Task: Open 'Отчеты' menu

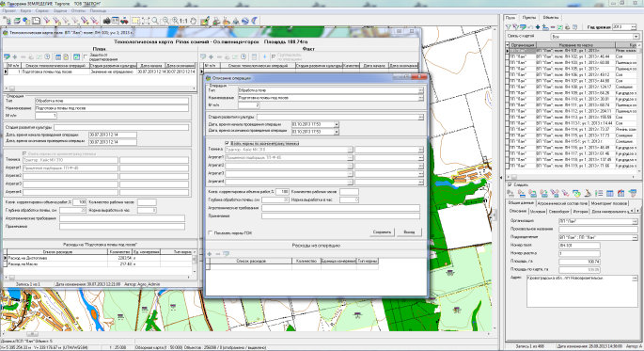Action: coord(78,10)
